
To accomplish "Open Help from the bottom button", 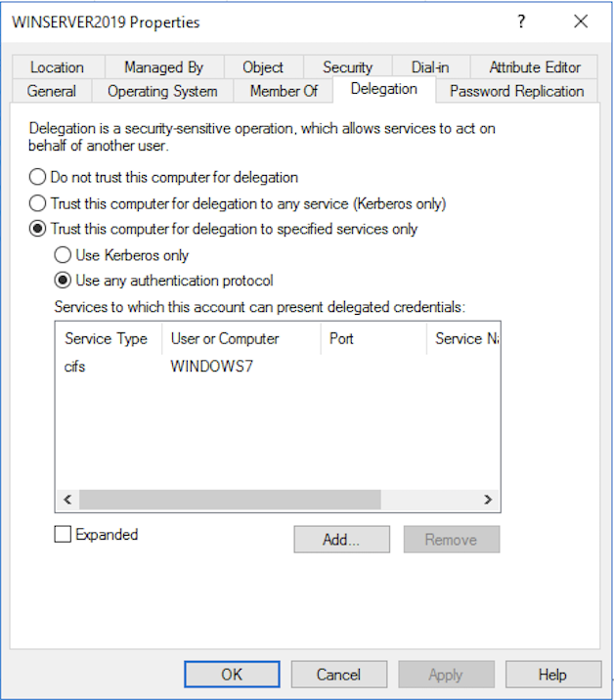I will coord(552,675).
